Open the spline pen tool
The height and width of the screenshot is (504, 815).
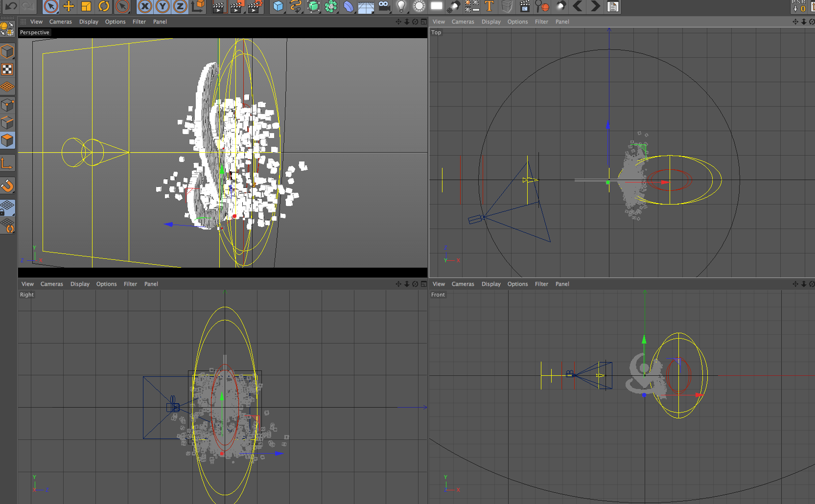click(x=296, y=6)
